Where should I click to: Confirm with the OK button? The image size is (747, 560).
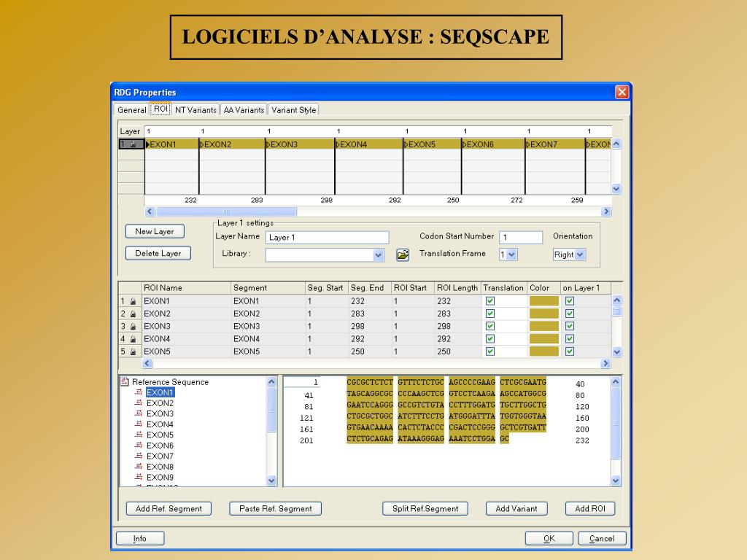click(x=549, y=539)
